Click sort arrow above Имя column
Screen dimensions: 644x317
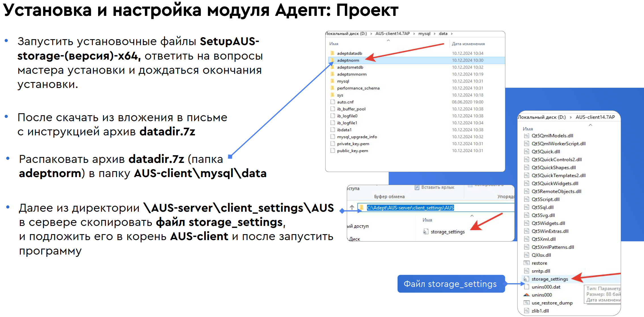388,40
